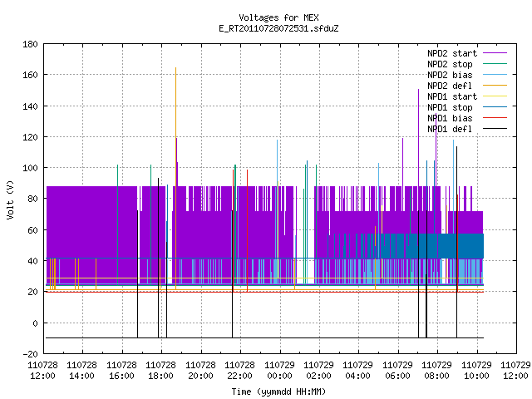Image resolution: width=532 pixels, height=399 pixels.
Task: Click the "NPD1 start" legend label
Action: pyautogui.click(x=452, y=96)
